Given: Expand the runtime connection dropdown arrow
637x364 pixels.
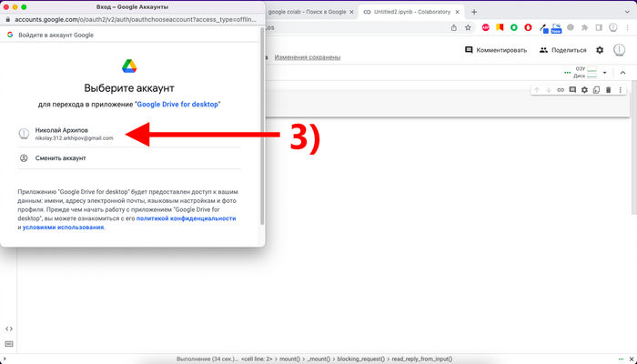Looking at the screenshot, I should (x=604, y=73).
